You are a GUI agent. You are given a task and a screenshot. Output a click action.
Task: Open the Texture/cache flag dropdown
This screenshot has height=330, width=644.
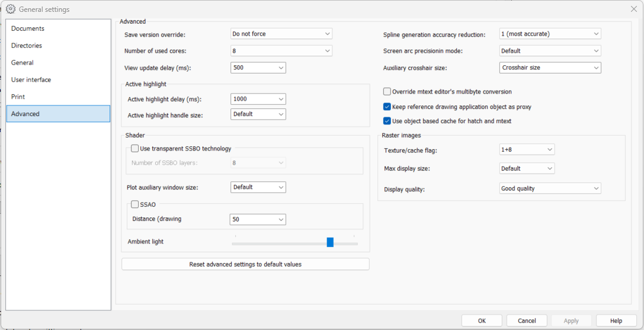(x=527, y=150)
